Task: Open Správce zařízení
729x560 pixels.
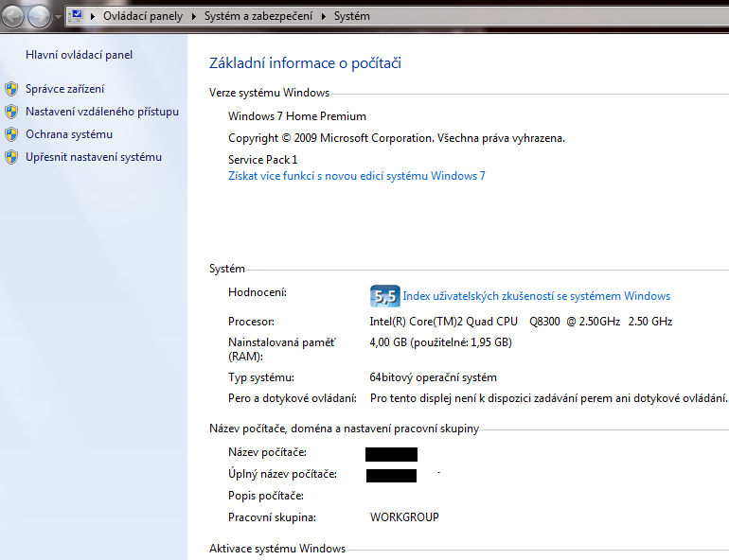Action: (64, 89)
